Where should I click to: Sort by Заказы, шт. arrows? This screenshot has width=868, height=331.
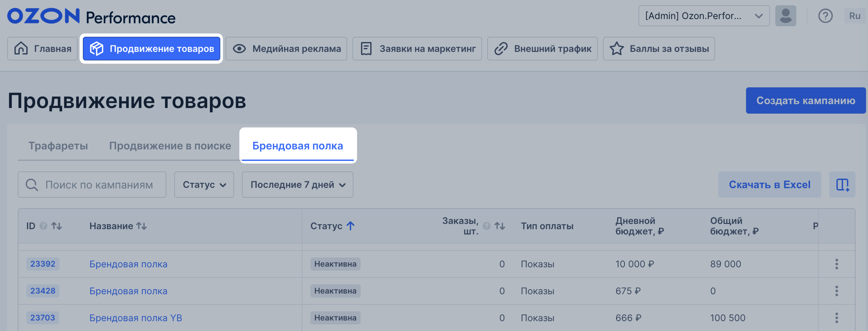pyautogui.click(x=500, y=226)
